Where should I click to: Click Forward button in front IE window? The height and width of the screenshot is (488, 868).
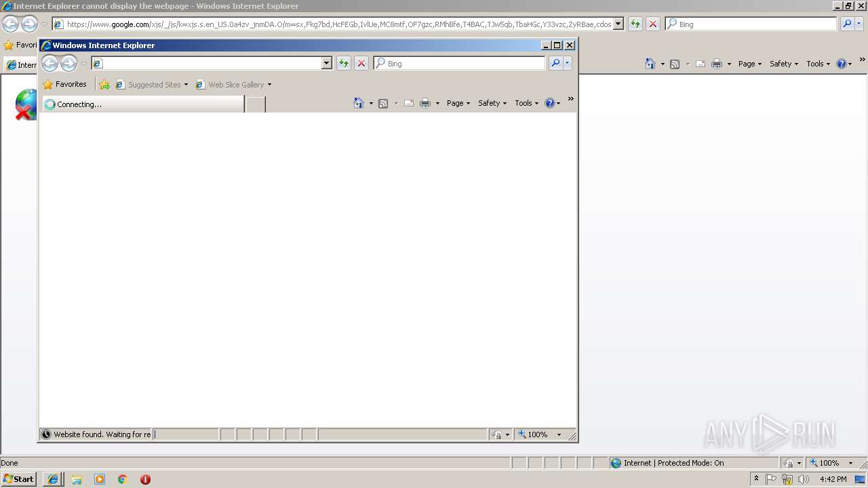[x=68, y=64]
